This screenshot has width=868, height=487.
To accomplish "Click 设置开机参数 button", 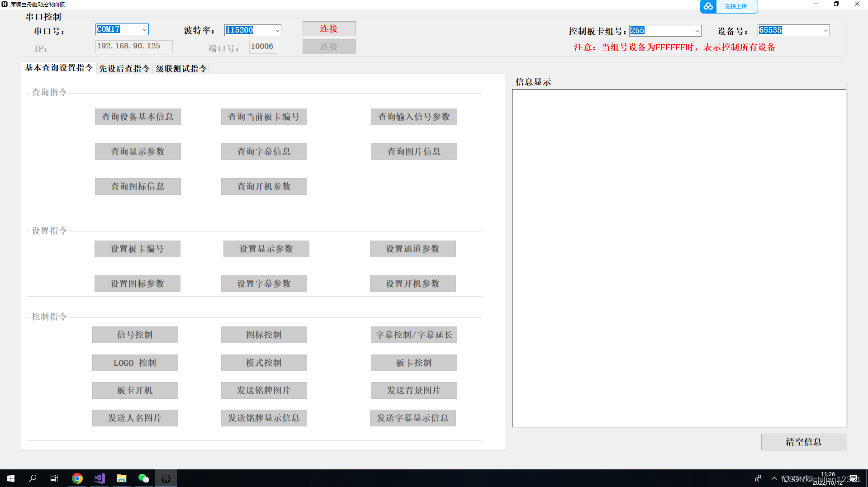I will point(413,284).
